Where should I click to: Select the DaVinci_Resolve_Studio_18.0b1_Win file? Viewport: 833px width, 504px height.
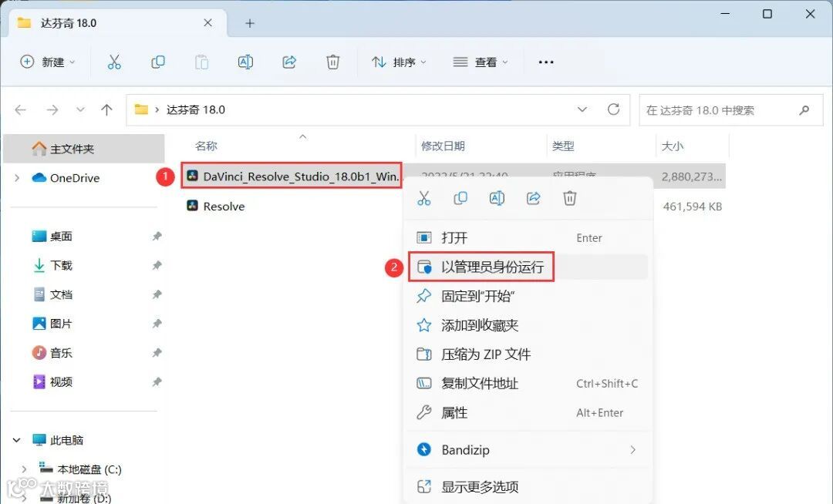tap(292, 176)
